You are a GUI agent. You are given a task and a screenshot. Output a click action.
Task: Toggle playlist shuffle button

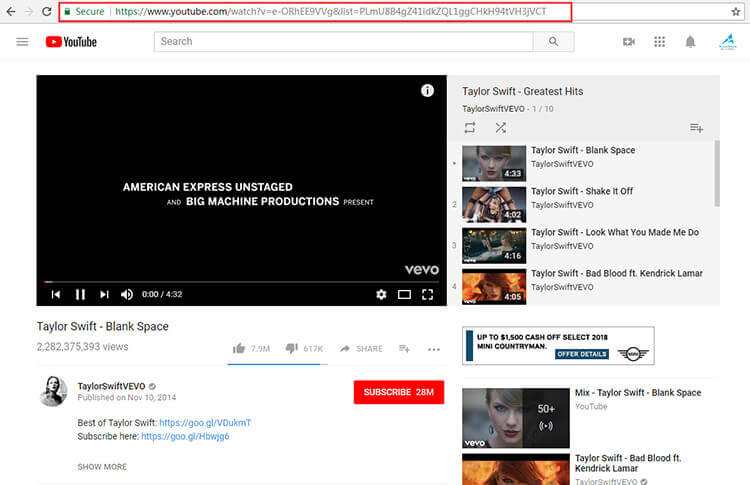tap(500, 128)
